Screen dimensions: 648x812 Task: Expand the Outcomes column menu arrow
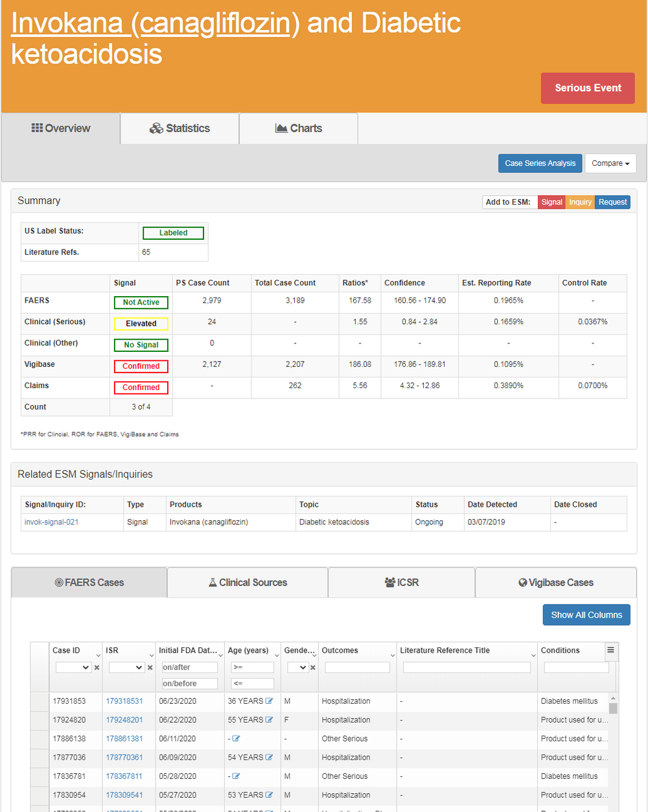coord(392,656)
